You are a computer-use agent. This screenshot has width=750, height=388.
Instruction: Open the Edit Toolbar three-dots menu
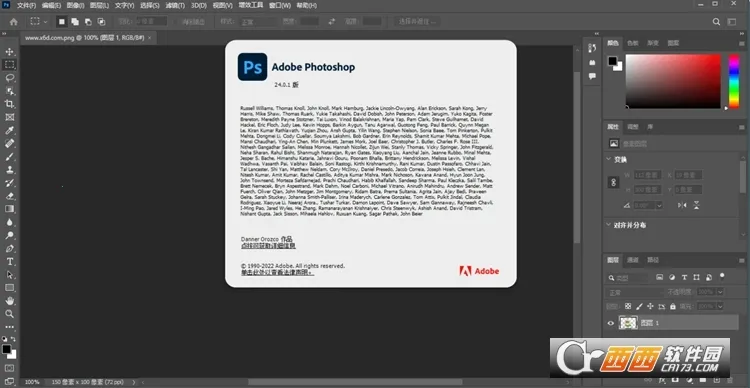point(10,327)
